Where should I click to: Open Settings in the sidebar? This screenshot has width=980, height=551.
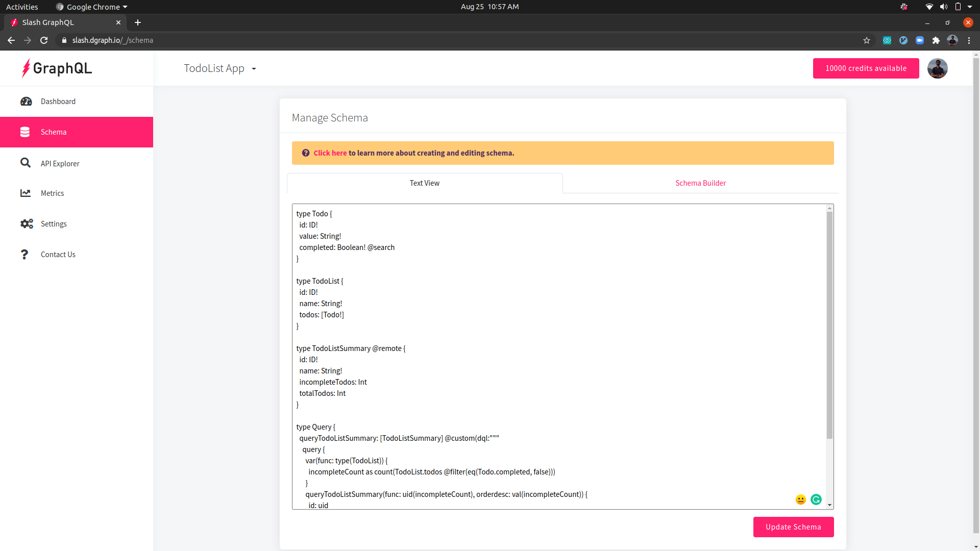[77, 224]
